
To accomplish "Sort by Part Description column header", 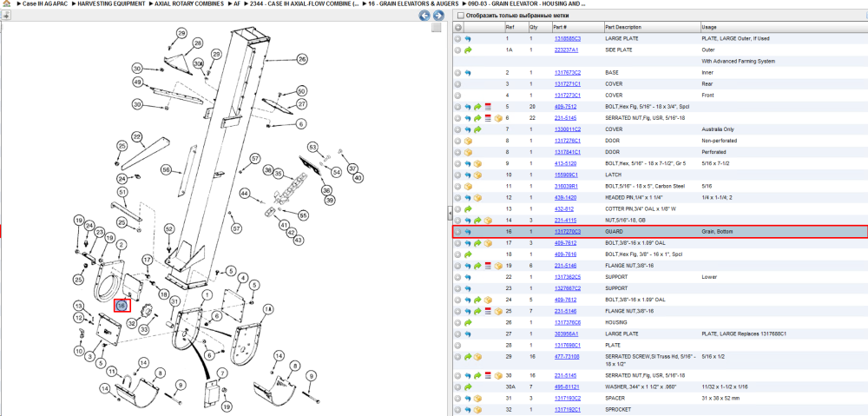I will [651, 27].
